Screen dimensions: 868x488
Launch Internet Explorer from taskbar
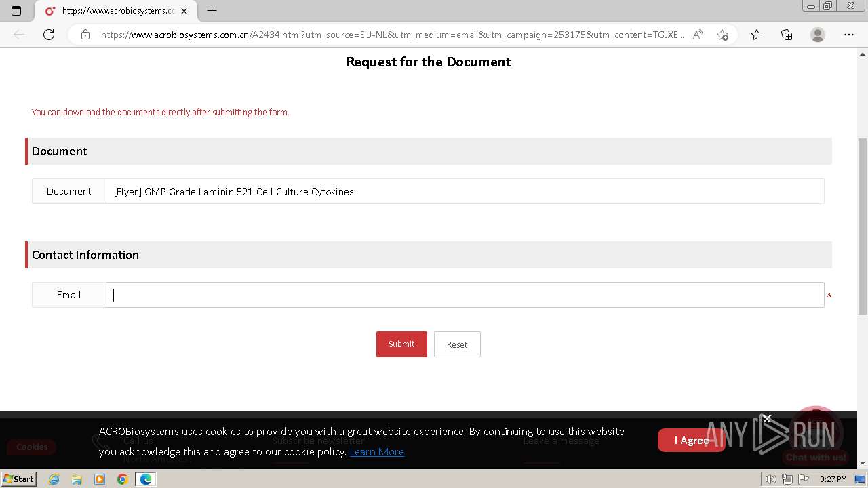pos(54,479)
